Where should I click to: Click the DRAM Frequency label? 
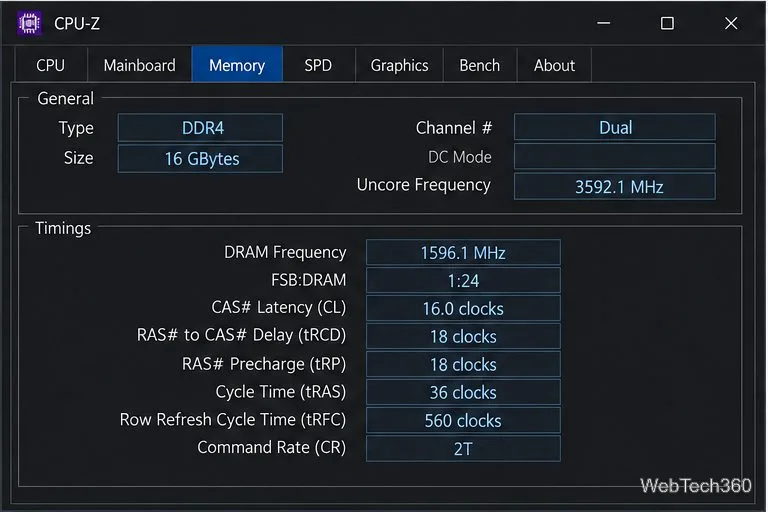tap(285, 252)
